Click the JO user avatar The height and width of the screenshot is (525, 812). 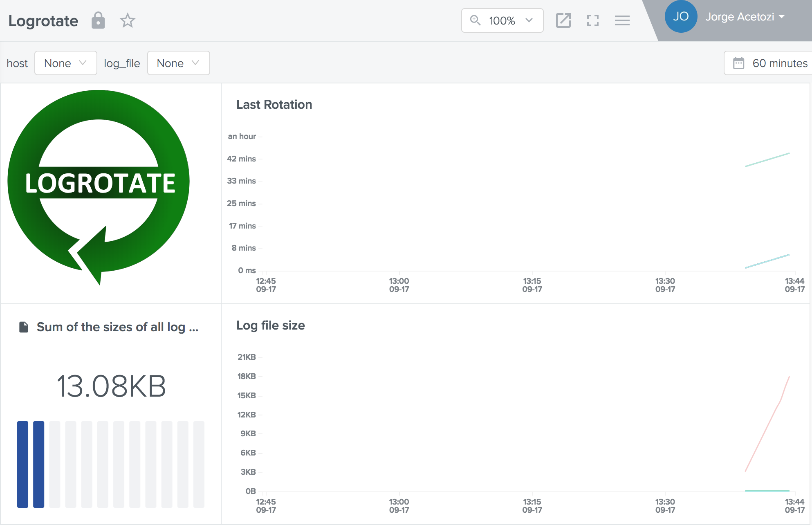click(681, 17)
